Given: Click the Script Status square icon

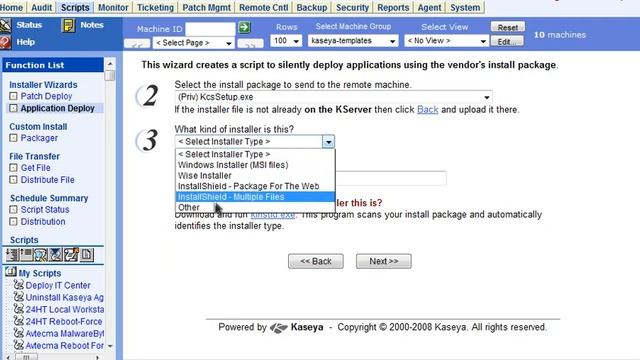Looking at the screenshot, I should pyautogui.click(x=13, y=209).
